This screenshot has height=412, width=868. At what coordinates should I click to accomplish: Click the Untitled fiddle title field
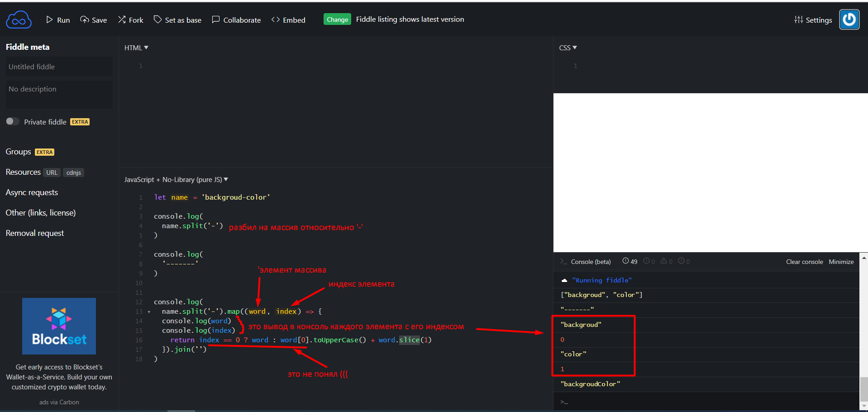coord(59,67)
